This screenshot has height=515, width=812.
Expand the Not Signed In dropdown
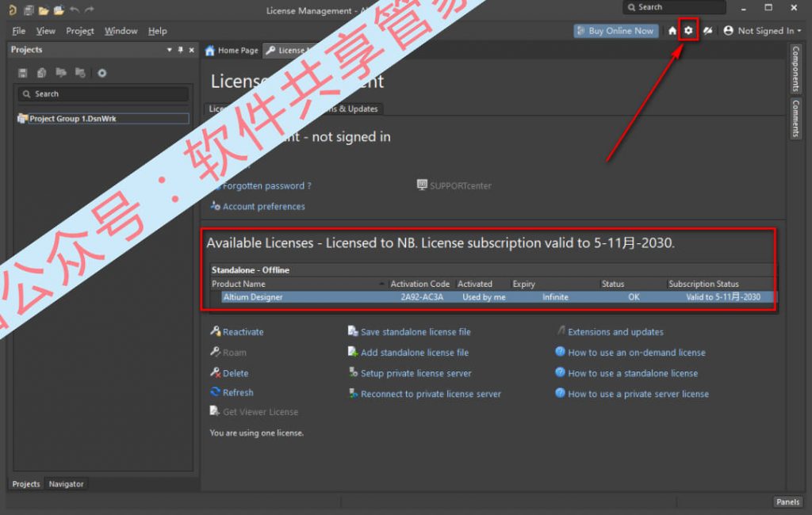pyautogui.click(x=799, y=31)
